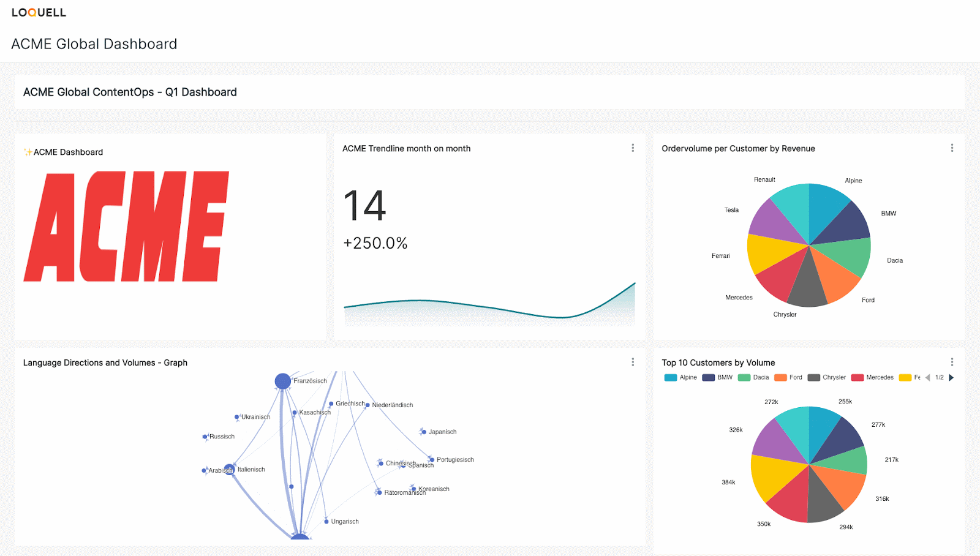
Task: Click the LOQUELL logo in the header
Action: pyautogui.click(x=39, y=12)
